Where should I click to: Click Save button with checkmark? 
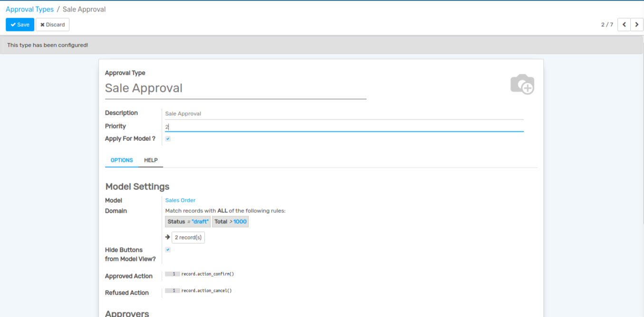20,25
